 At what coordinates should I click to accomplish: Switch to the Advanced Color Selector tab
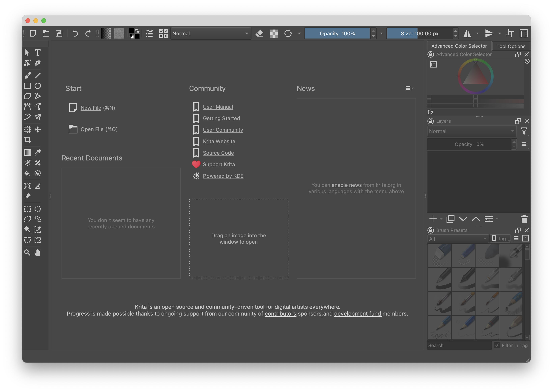(x=459, y=46)
